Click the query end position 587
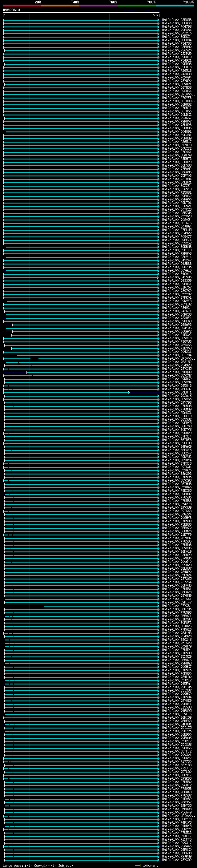The width and height of the screenshot is (197, 868). [x=155, y=15]
